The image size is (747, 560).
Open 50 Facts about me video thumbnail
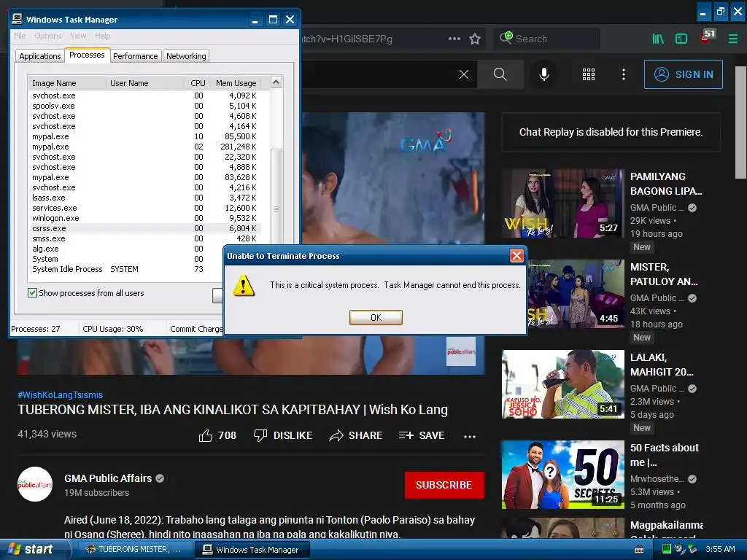click(x=562, y=475)
